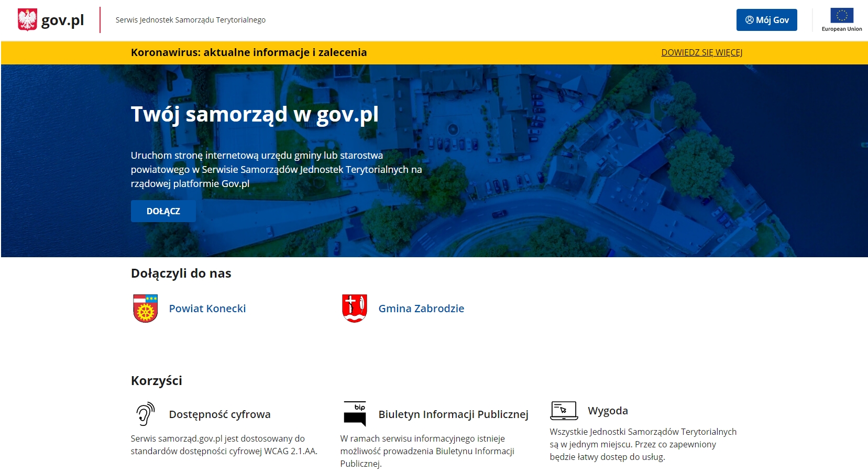The height and width of the screenshot is (472, 868).
Task: Click the Twój samorząd w gov.pl heading
Action: 255,114
